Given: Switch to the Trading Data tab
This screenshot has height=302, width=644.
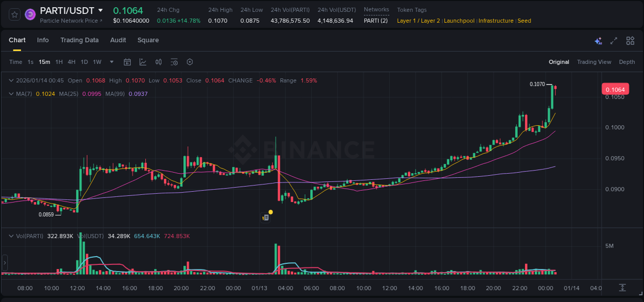Looking at the screenshot, I should tap(79, 40).
